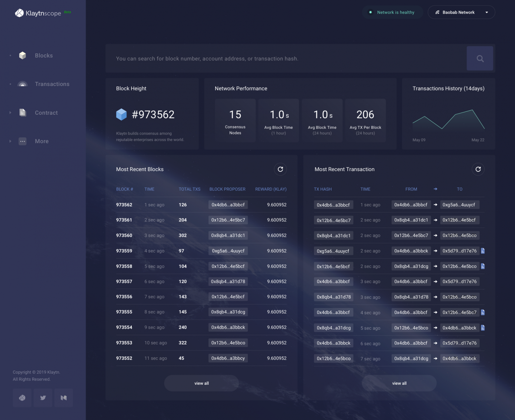Click view all under Most Recent Blocks
The image size is (515, 420).
coord(201,383)
